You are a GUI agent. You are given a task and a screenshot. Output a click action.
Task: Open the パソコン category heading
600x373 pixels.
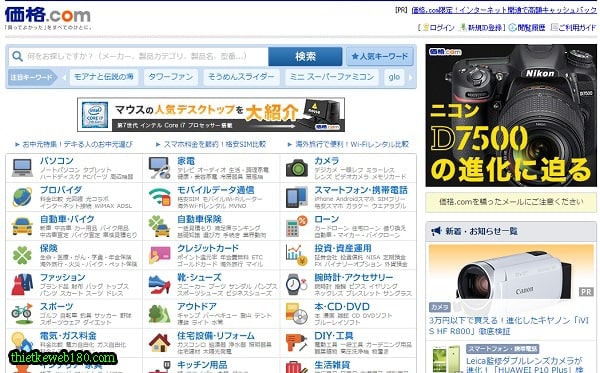(x=57, y=161)
